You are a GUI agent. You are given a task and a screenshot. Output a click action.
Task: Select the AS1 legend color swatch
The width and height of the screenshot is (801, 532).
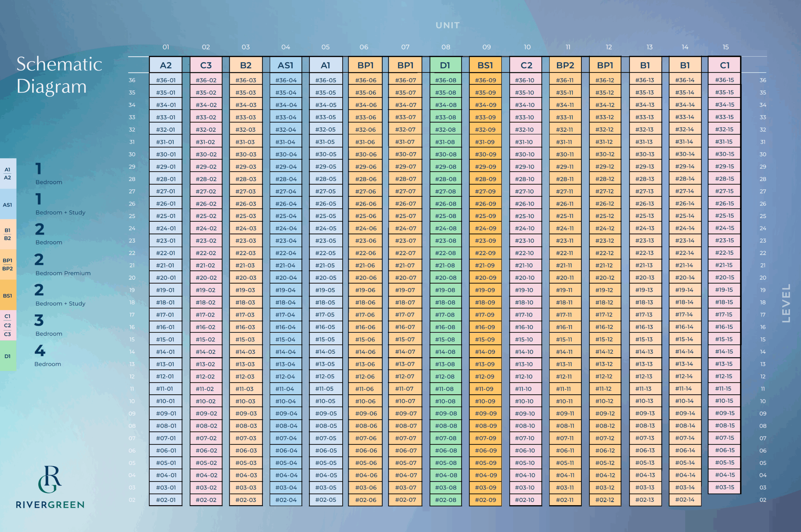coord(8,205)
